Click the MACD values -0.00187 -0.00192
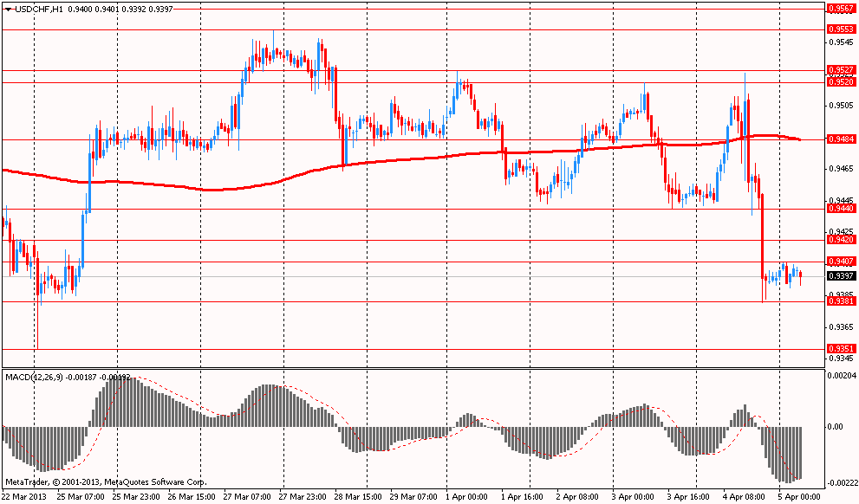The image size is (859, 504). click(x=99, y=377)
